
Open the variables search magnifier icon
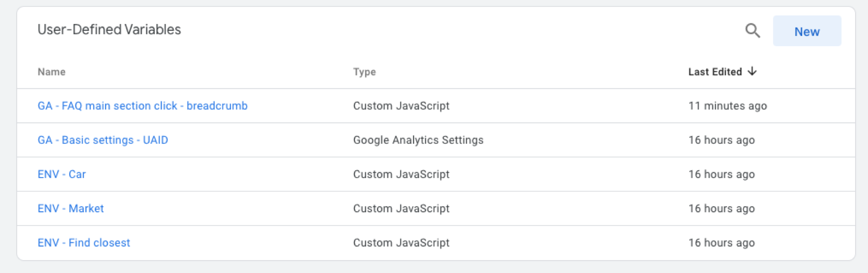[x=752, y=31]
